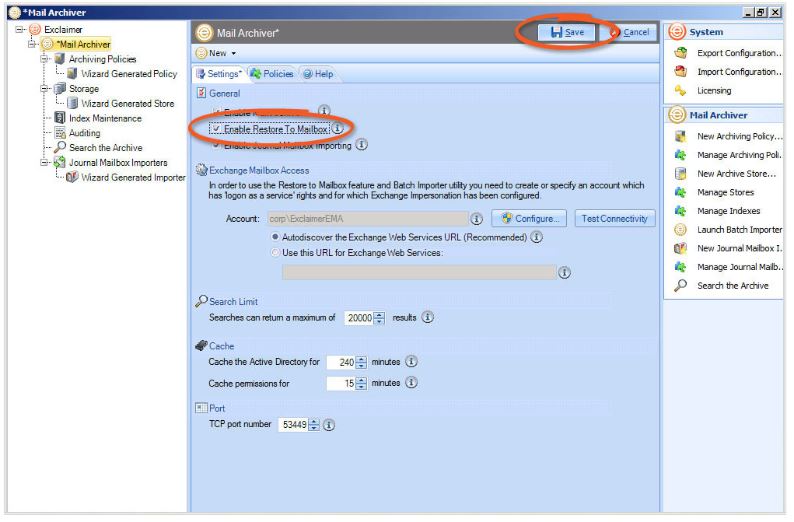The width and height of the screenshot is (794, 522).
Task: Adjust TCP port number spinner
Action: pos(314,424)
